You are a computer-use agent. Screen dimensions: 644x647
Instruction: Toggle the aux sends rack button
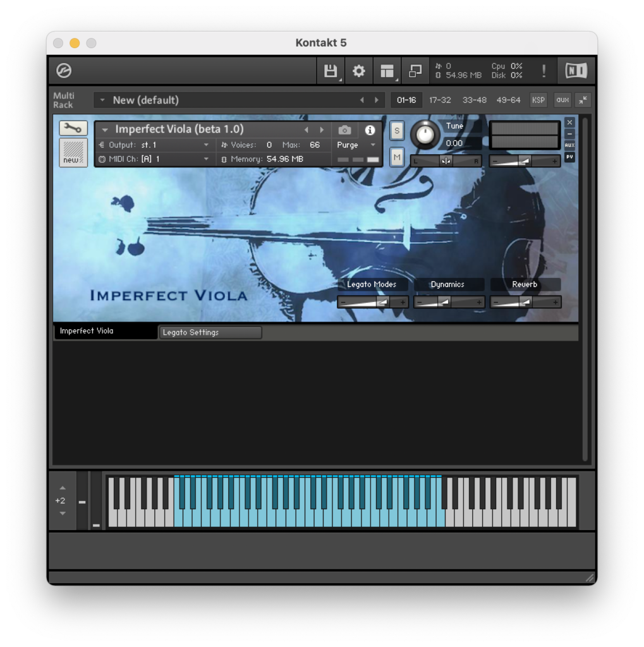(x=562, y=100)
